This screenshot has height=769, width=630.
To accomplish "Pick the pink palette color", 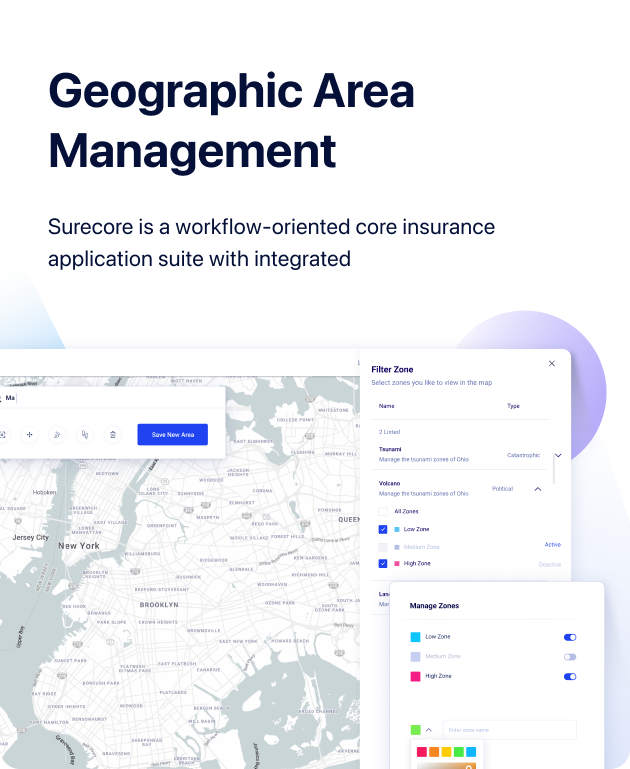I will (422, 752).
